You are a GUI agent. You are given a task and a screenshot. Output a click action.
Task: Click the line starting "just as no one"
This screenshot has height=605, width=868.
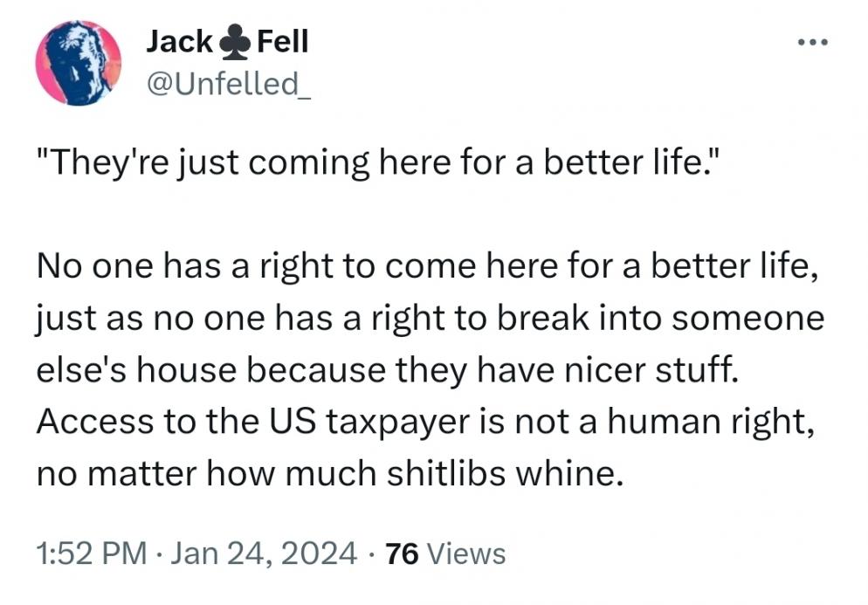click(x=431, y=320)
